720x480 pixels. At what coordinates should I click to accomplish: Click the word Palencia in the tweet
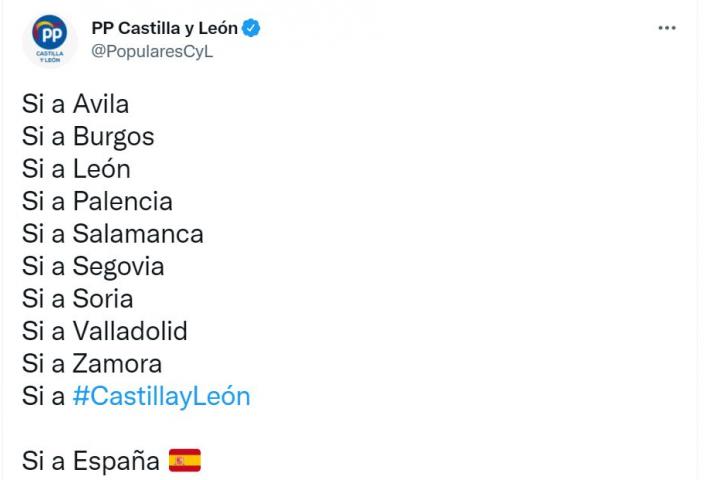pyautogui.click(x=122, y=202)
